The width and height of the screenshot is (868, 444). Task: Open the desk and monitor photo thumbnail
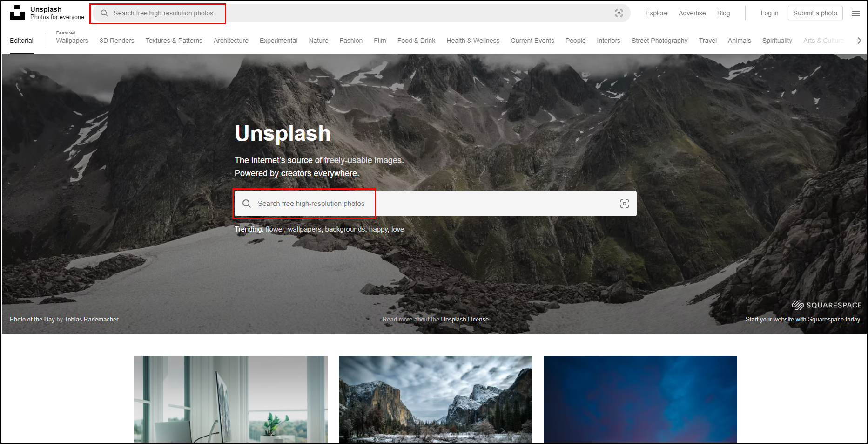click(x=231, y=399)
